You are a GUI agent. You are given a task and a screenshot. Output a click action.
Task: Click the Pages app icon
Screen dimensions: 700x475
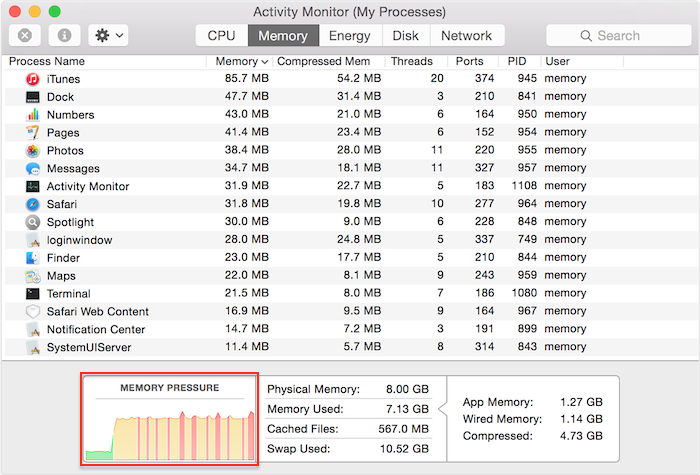pyautogui.click(x=33, y=133)
